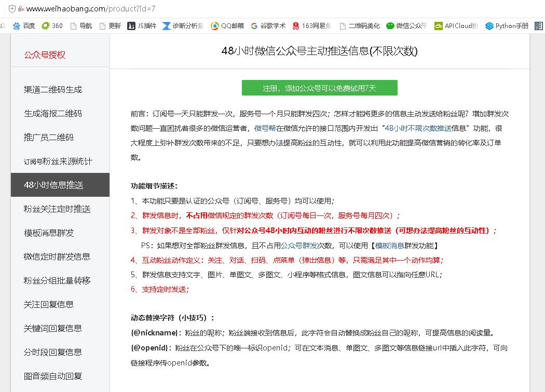Click the sidebar panel icon at bookmarks bar end
This screenshot has height=392, width=545.
pos(538,26)
